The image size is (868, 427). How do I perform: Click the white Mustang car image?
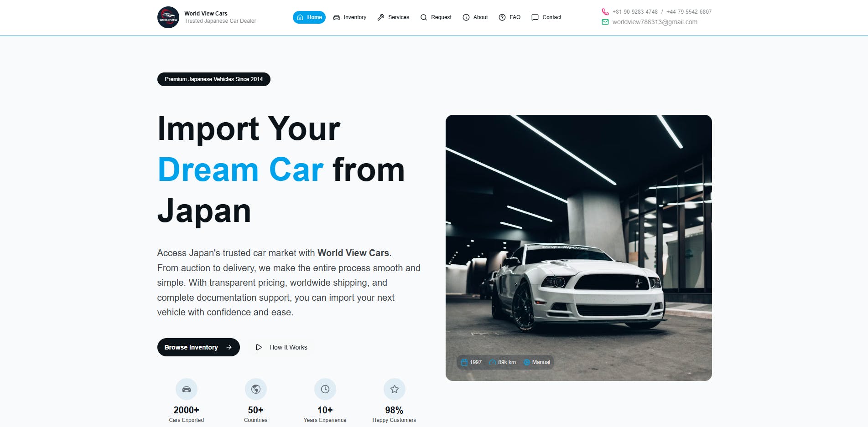coord(578,248)
